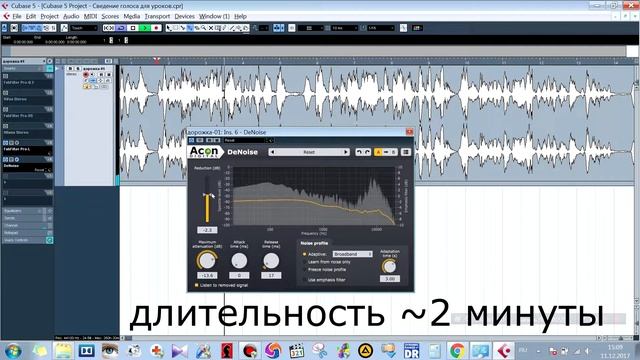
Task: Select the Zoom magnifier tool
Action: coord(204,28)
